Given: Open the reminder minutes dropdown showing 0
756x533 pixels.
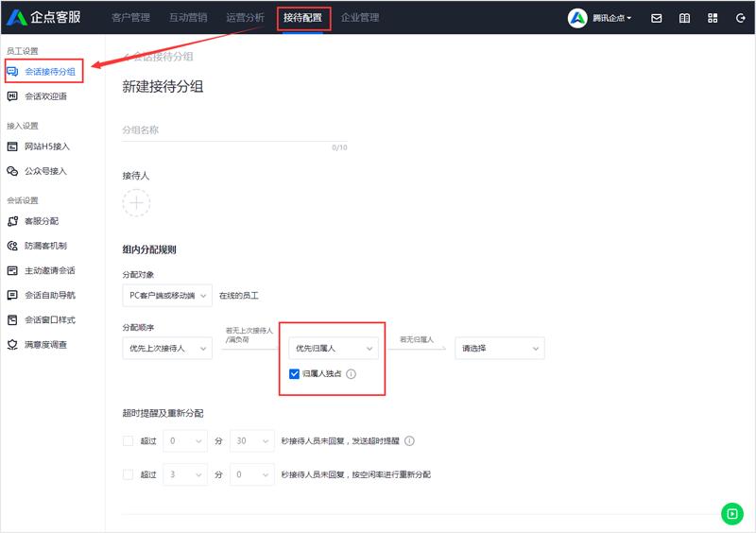Looking at the screenshot, I should click(185, 441).
